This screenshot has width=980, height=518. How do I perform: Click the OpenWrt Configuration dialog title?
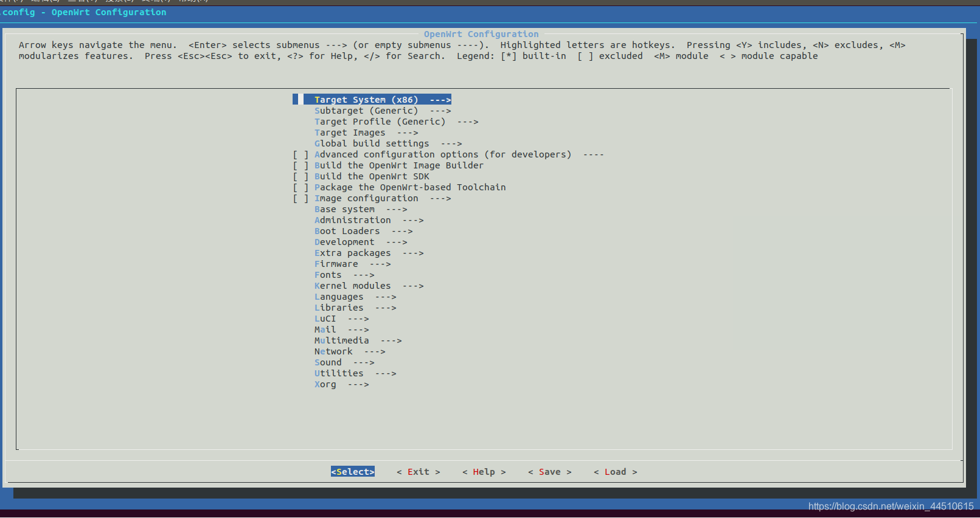pyautogui.click(x=481, y=34)
